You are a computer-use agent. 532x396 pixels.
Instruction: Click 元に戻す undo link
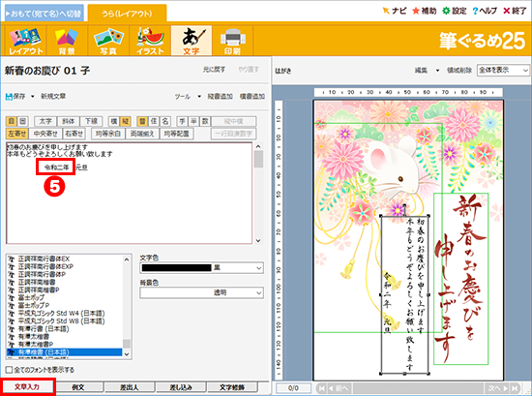pyautogui.click(x=214, y=70)
